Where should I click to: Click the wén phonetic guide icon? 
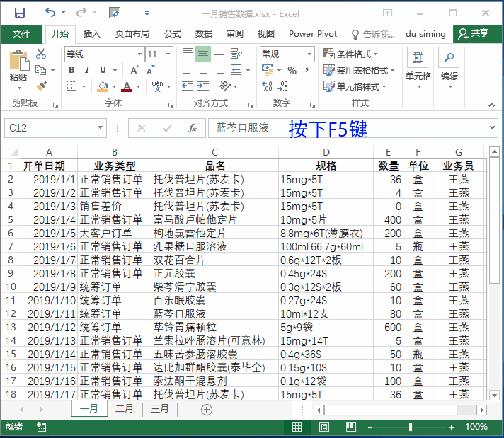click(x=157, y=86)
